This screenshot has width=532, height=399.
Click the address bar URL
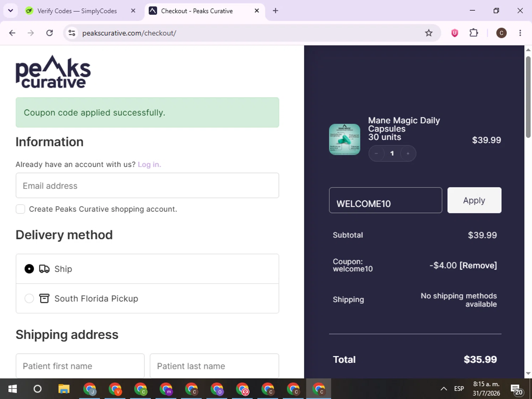[x=129, y=33]
